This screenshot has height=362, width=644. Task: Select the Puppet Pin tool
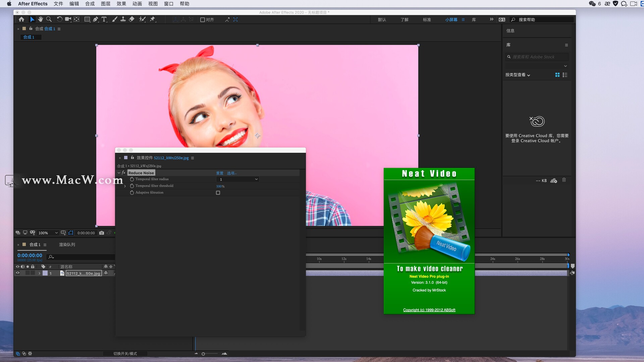point(153,19)
